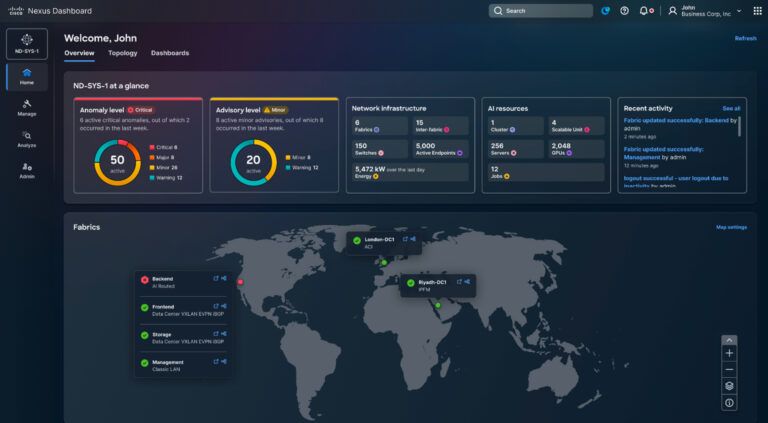Zoom out on the fabrics map
The height and width of the screenshot is (423, 768).
pyautogui.click(x=729, y=369)
